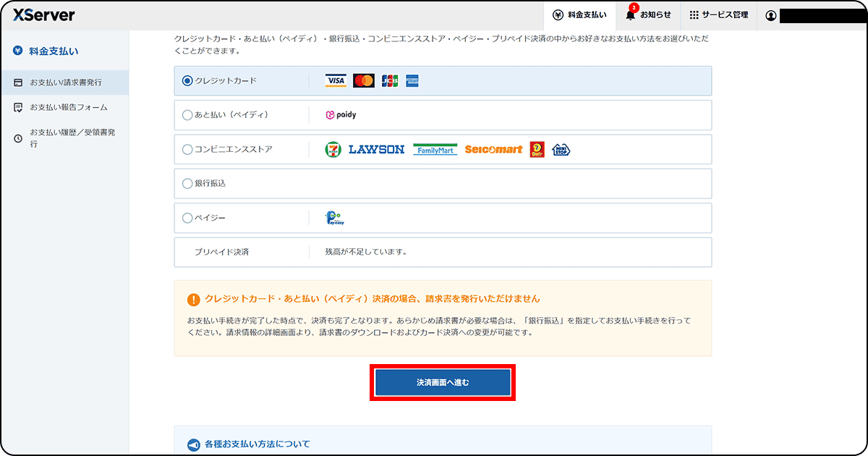Viewport: 868px width, 456px height.
Task: Select the クレジットカード radio button
Action: pos(187,81)
